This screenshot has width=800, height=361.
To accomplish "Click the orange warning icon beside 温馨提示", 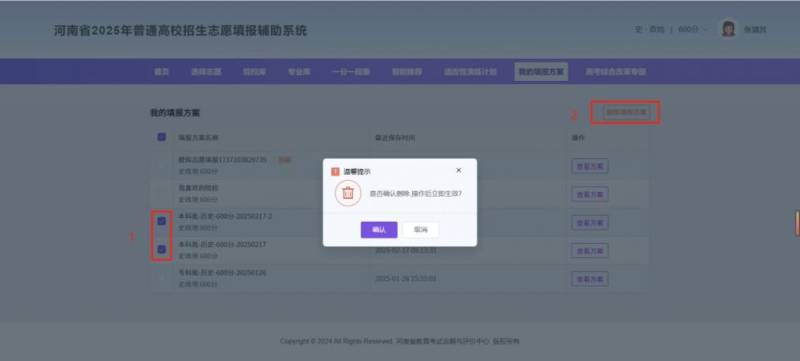I will (x=335, y=172).
